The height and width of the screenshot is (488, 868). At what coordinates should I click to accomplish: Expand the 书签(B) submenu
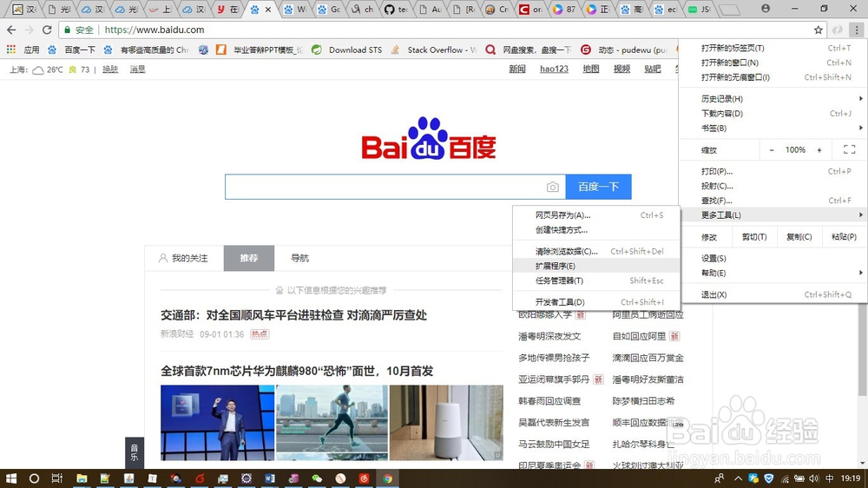(x=773, y=128)
